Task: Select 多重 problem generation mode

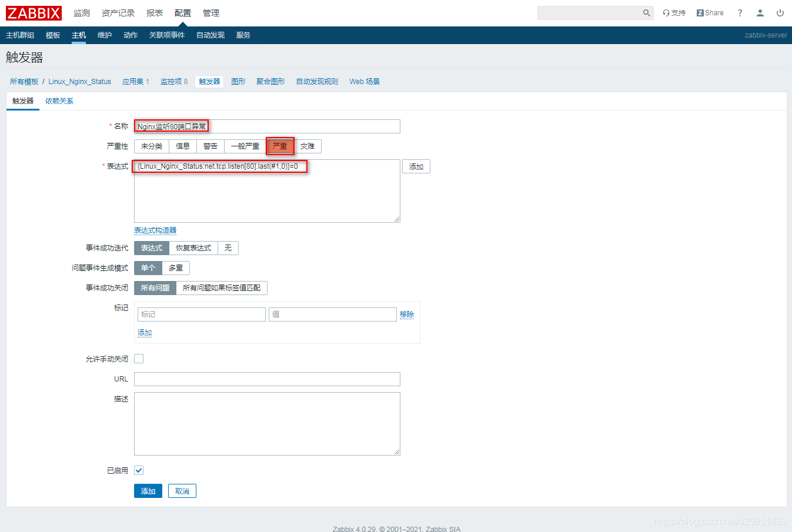Action: (176, 268)
